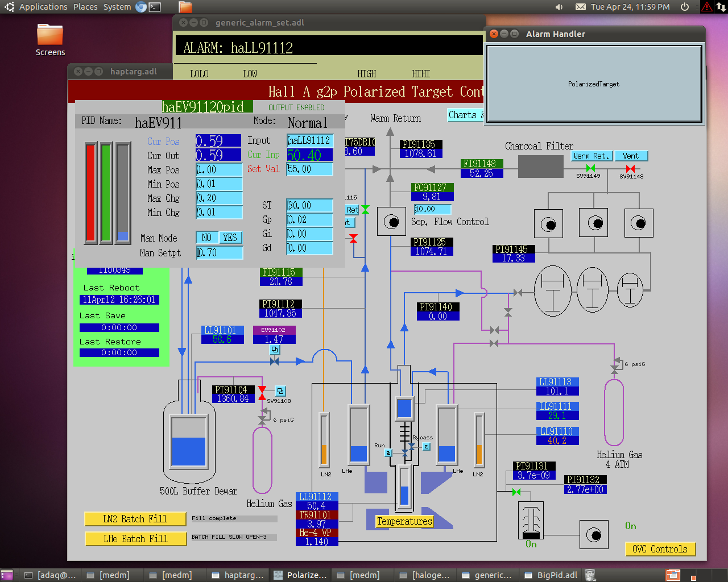Open the OVC Controls button
728x582 pixels.
tap(660, 549)
